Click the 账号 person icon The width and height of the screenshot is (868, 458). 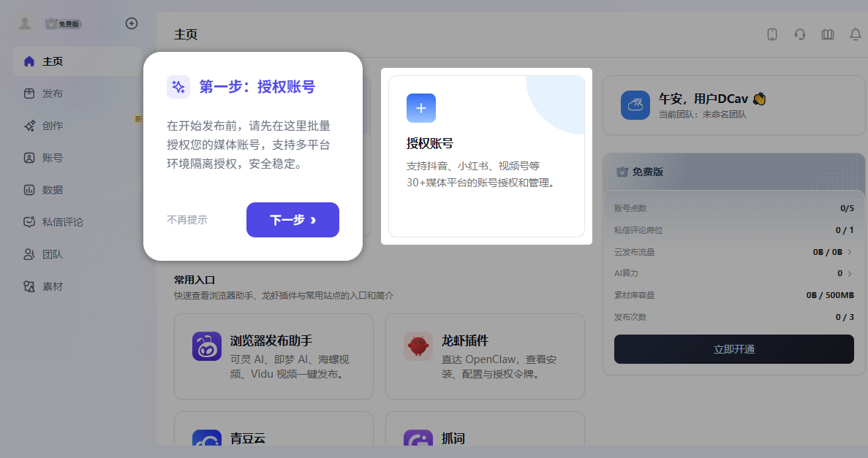pos(29,158)
